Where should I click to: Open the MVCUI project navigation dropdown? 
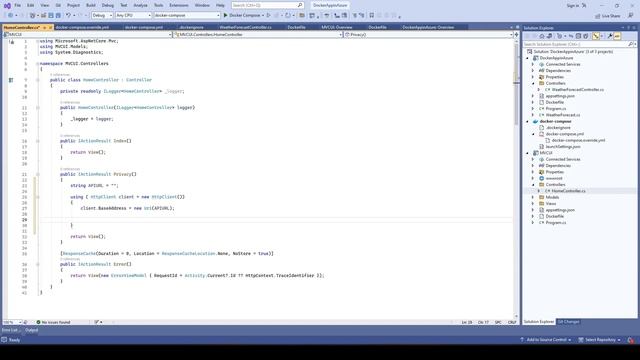87,35
